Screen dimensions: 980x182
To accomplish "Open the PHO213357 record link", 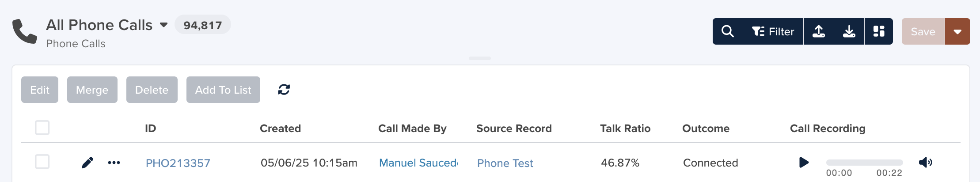I will pos(178,163).
